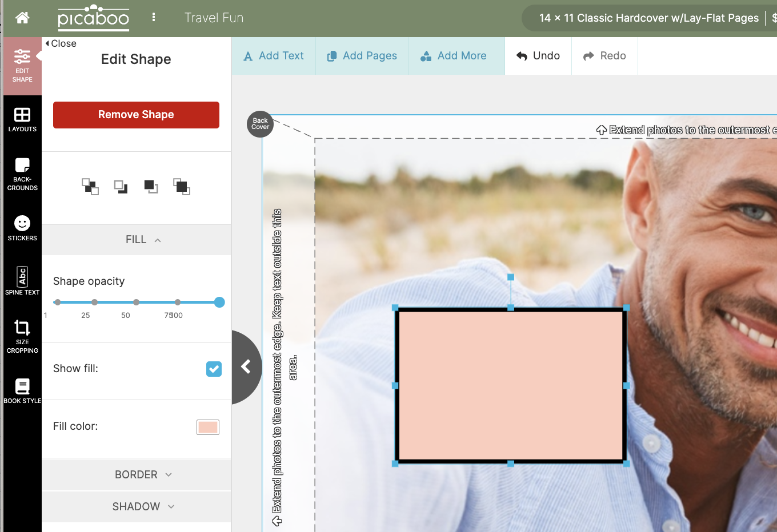
Task: Open the Layouts panel
Action: [x=22, y=120]
